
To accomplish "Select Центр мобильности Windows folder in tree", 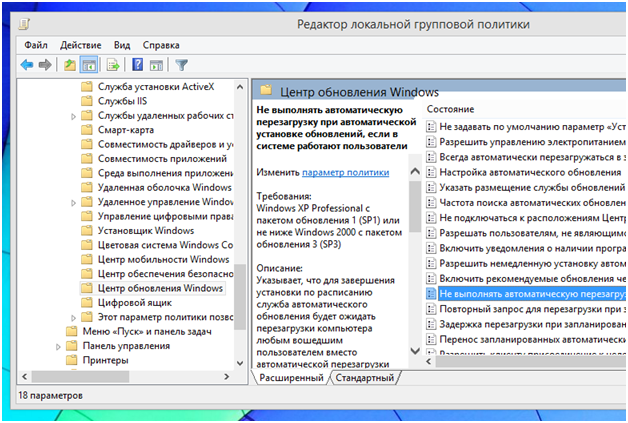I will pos(163,260).
